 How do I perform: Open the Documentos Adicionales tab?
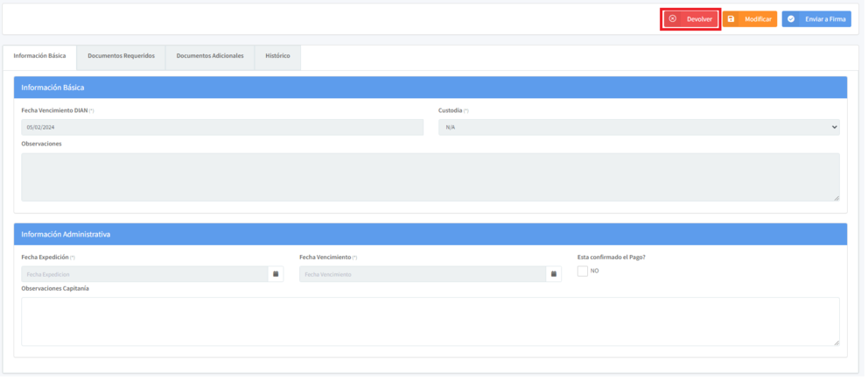tap(210, 56)
